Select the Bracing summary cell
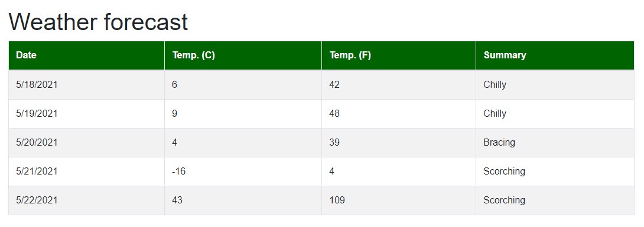 pyautogui.click(x=555, y=143)
